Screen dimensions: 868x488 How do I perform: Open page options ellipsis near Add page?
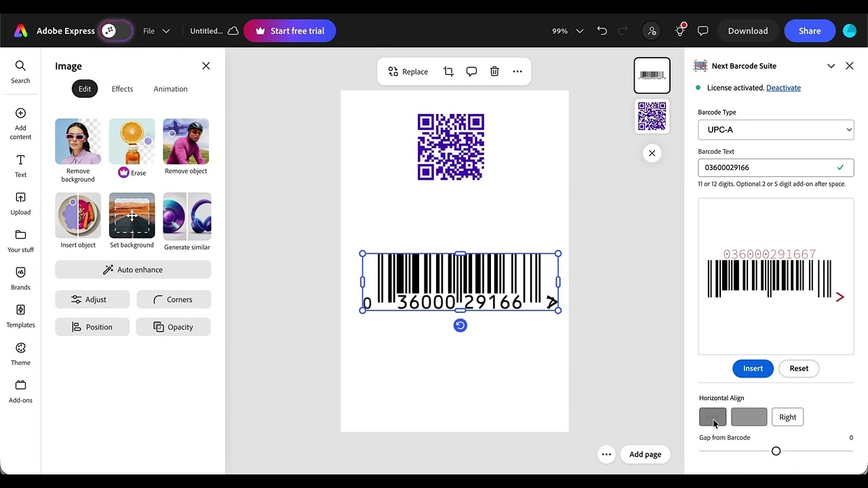click(606, 455)
